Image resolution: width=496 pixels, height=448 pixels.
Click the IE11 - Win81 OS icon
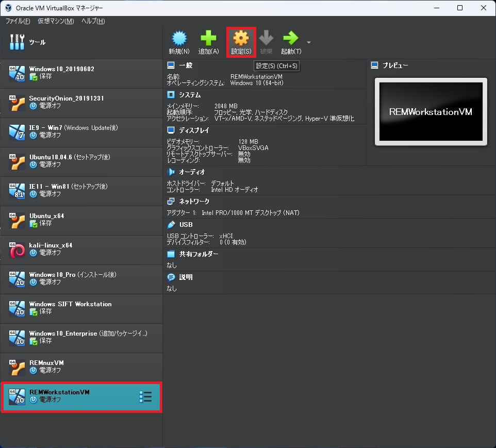tap(17, 191)
